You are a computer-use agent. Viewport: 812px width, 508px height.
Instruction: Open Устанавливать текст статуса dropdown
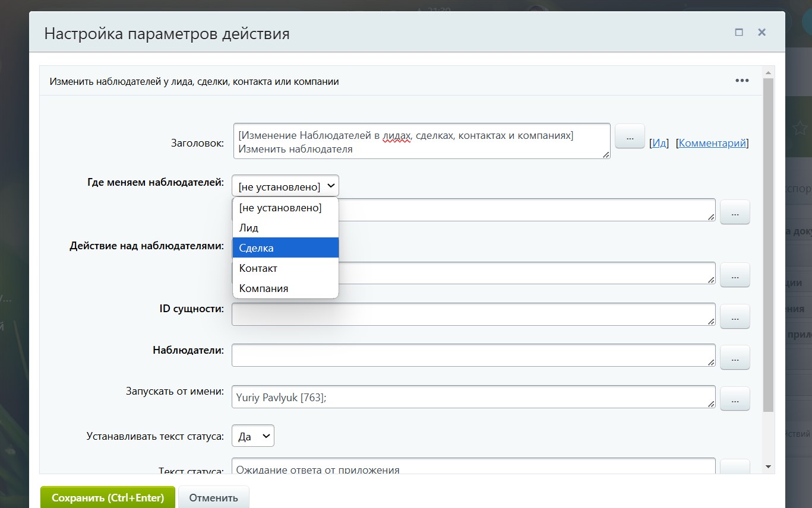tap(253, 437)
